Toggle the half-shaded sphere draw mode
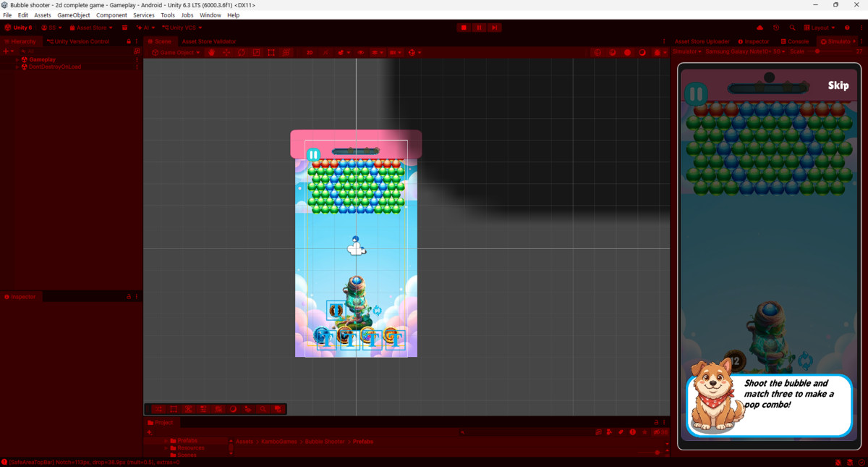Image resolution: width=868 pixels, height=467 pixels. (613, 52)
